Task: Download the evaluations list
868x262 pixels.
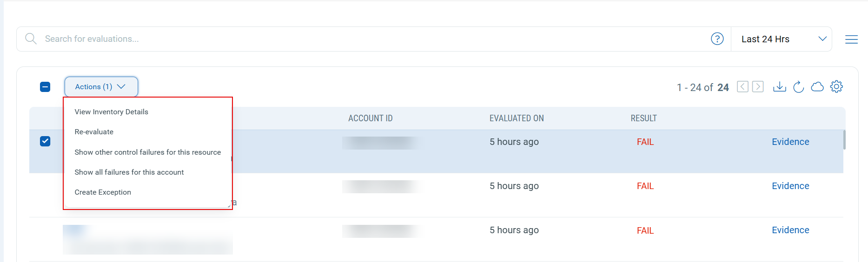Action: tap(779, 87)
